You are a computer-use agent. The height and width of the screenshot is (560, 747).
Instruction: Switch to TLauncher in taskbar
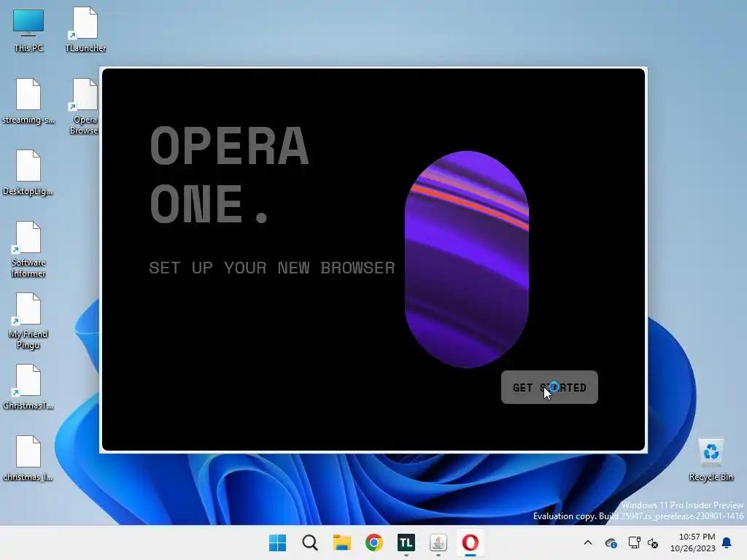406,542
